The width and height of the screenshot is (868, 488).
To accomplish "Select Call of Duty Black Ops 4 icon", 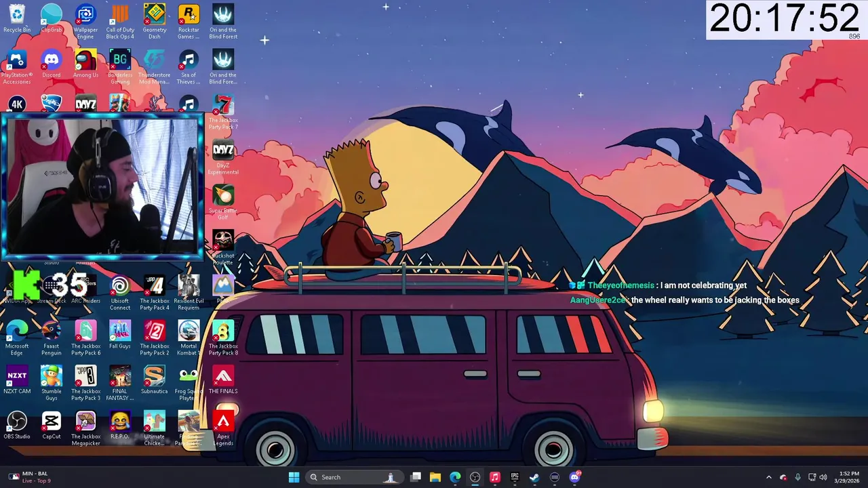I will [x=120, y=22].
